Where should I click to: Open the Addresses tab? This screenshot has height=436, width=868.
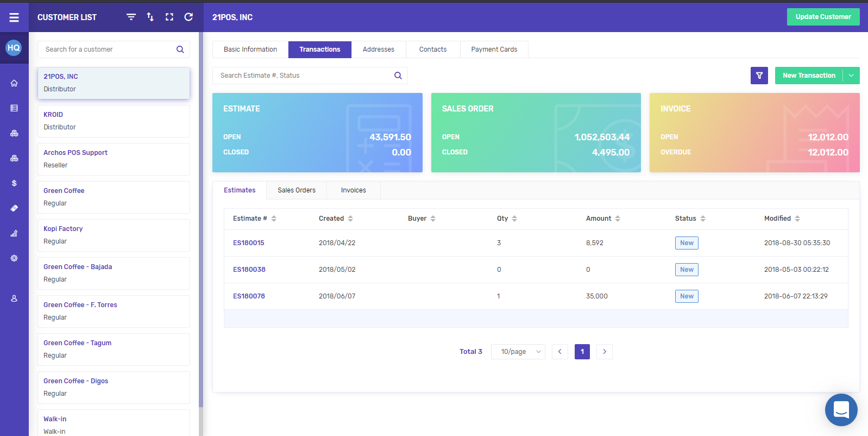379,49
